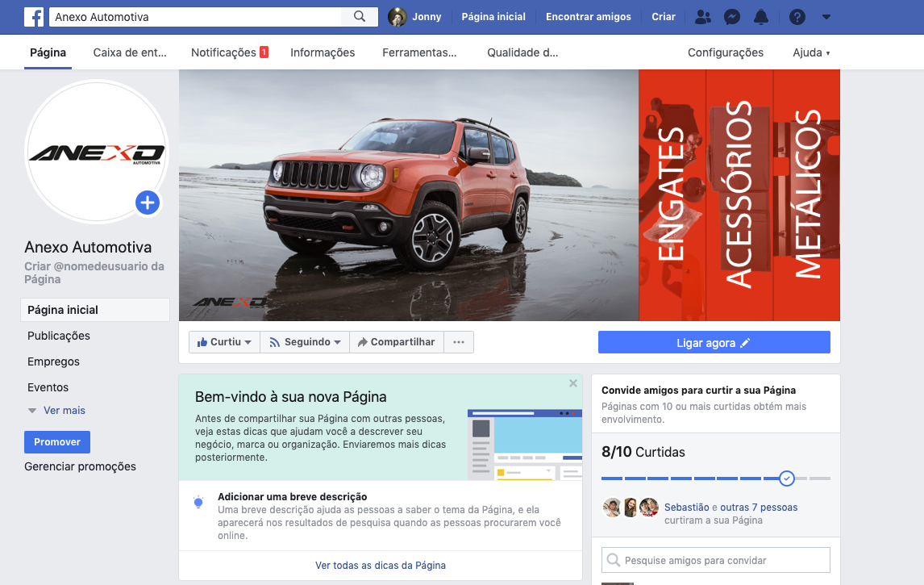924x585 pixels.
Task: Click the Anexo page profile picture
Action: [98, 153]
